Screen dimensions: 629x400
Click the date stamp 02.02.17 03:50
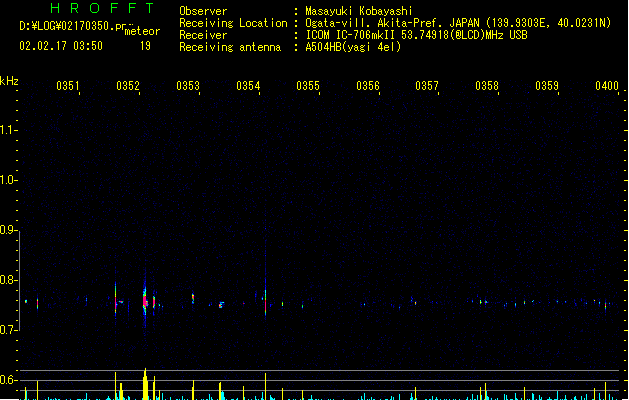click(x=61, y=46)
